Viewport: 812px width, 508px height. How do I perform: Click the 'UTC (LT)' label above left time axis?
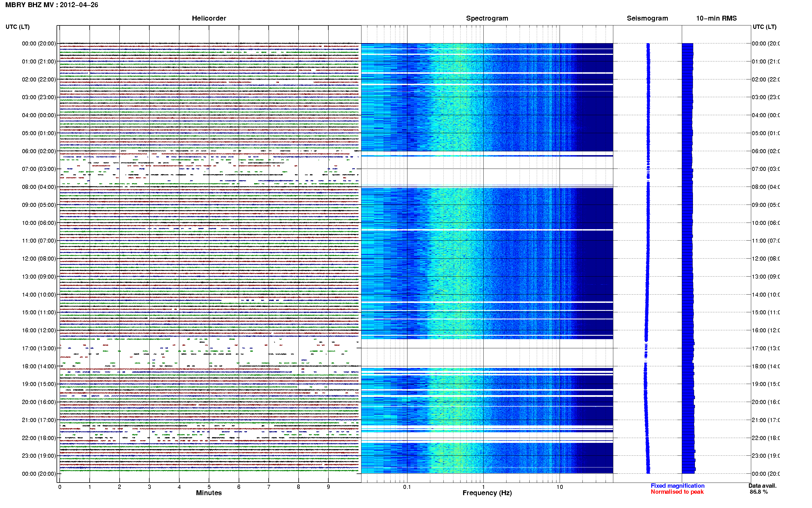[17, 27]
